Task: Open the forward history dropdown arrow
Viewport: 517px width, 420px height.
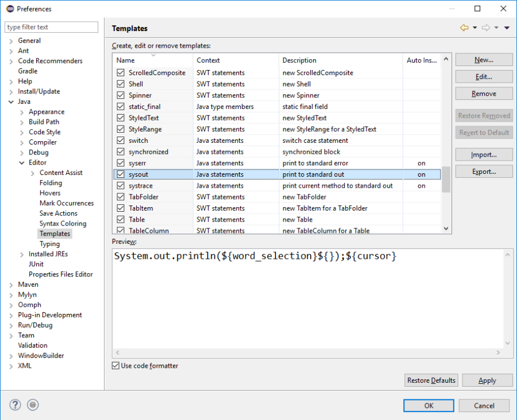Action: [496, 28]
